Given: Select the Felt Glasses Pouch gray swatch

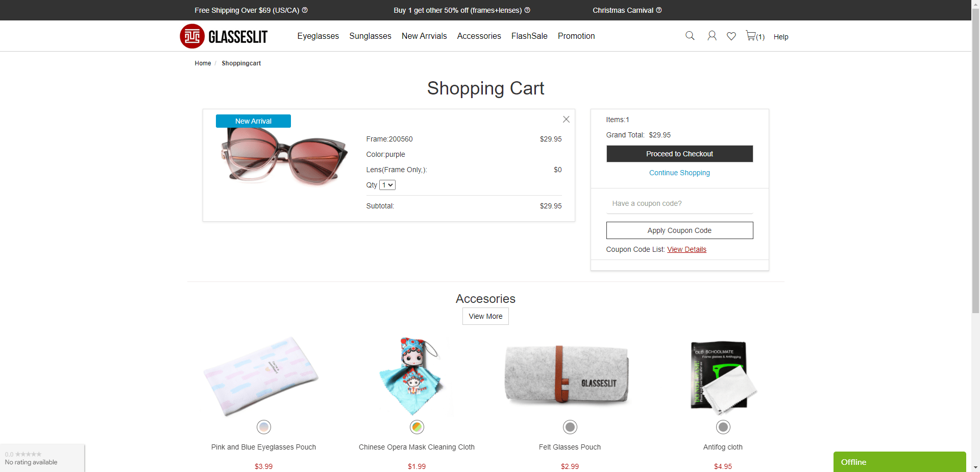Looking at the screenshot, I should [570, 427].
